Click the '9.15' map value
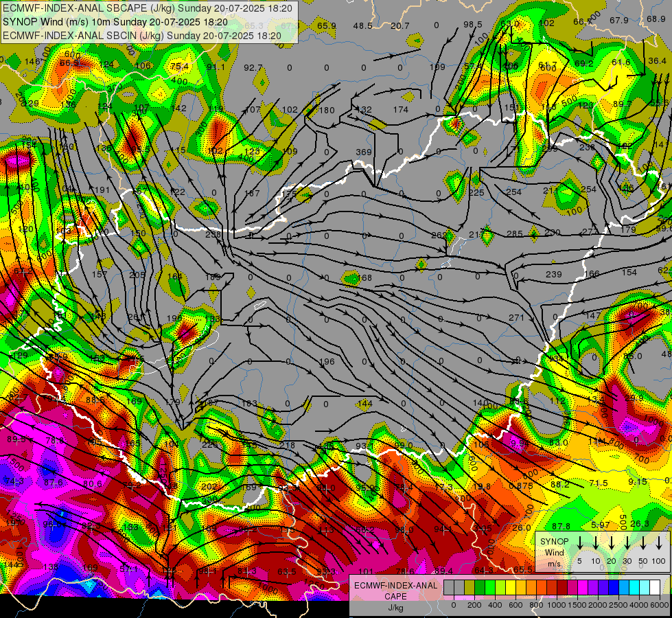 (x=637, y=482)
